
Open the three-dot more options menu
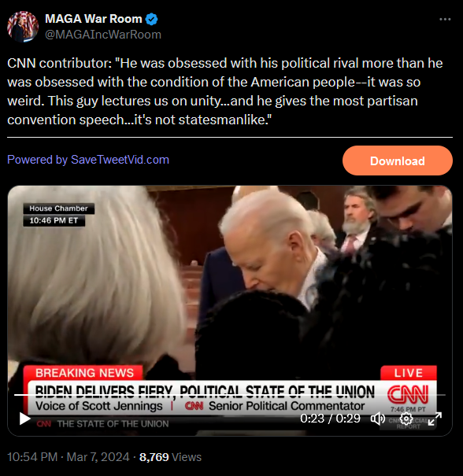[445, 19]
